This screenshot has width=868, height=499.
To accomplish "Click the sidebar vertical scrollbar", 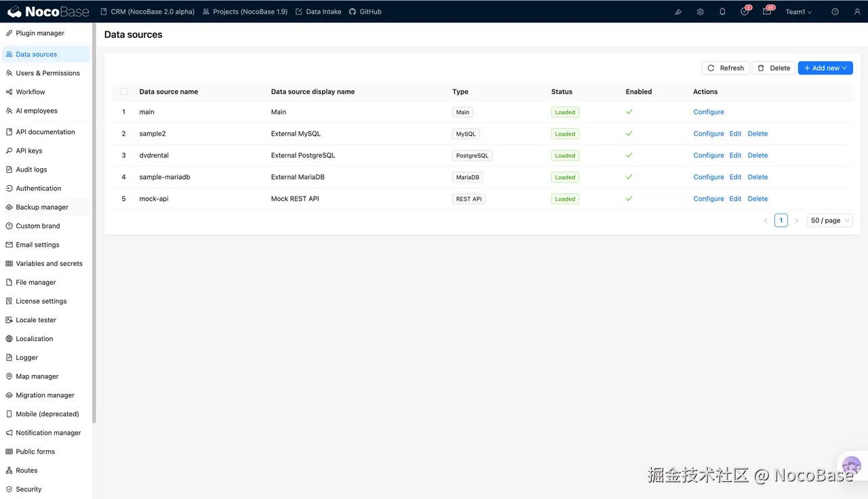I will click(x=94, y=224).
